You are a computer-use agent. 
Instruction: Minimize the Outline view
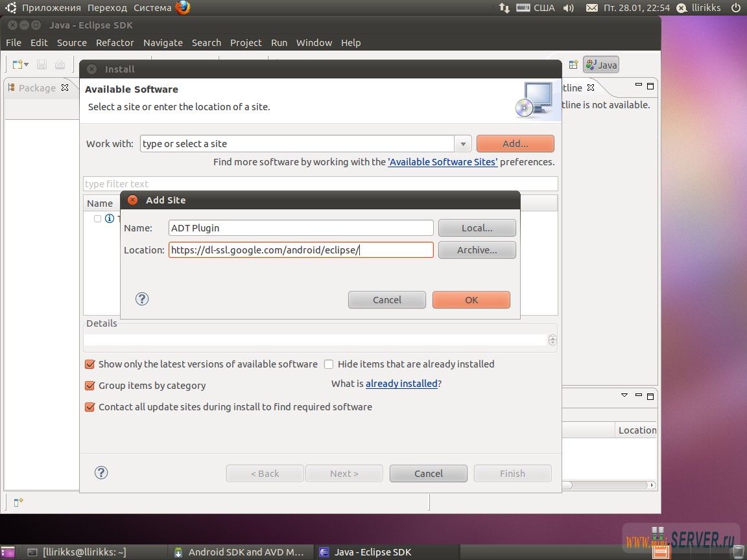click(x=638, y=85)
